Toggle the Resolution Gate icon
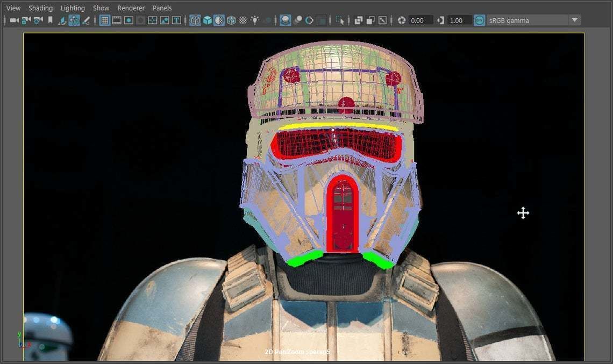Screen dimensions: 613x364 [129, 20]
